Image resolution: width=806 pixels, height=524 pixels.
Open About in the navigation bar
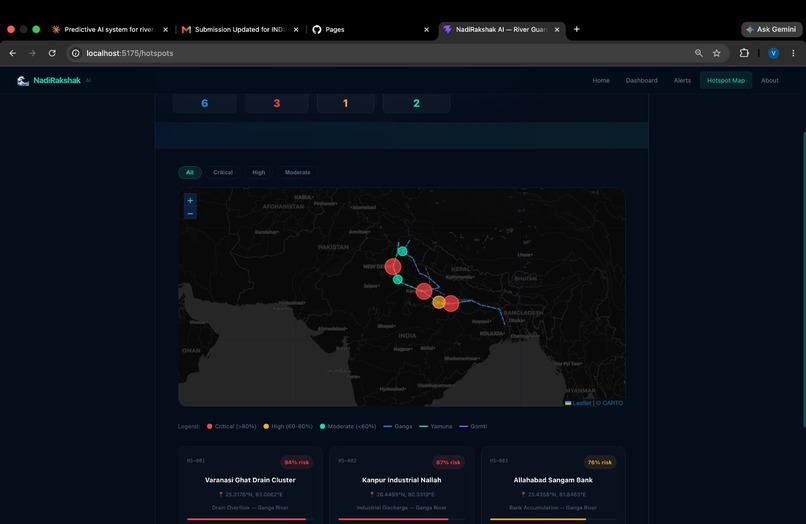pos(770,81)
